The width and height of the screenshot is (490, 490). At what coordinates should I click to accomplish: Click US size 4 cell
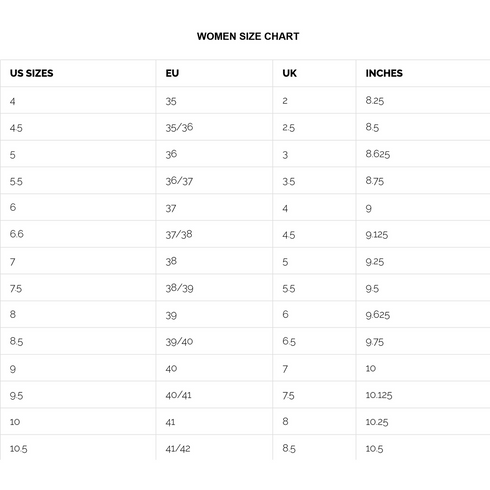[x=78, y=100]
